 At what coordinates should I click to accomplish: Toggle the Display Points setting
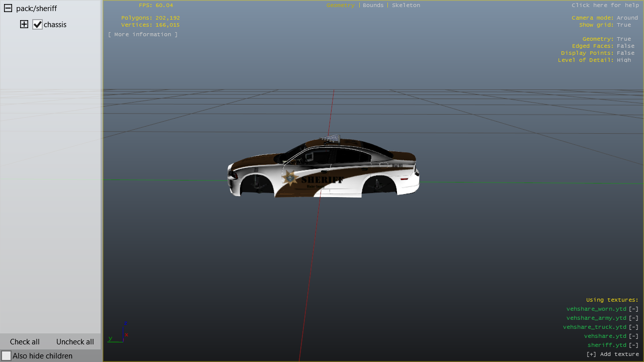point(625,53)
